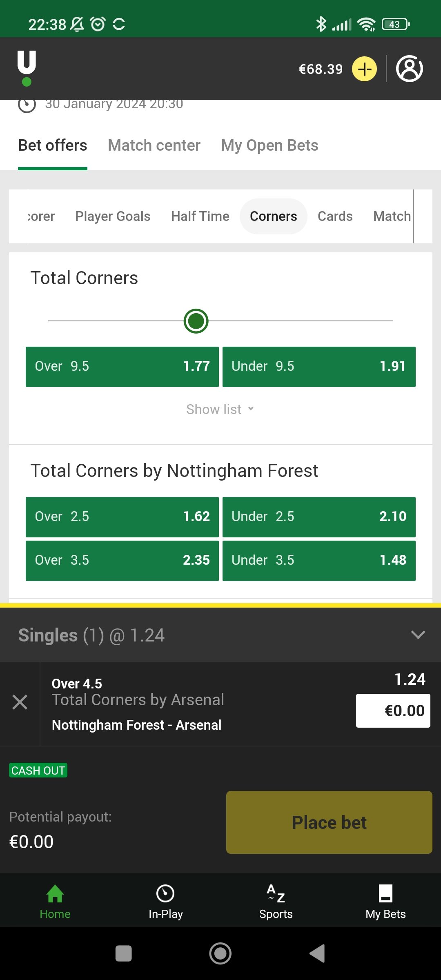Screen dimensions: 441x980
Task: Adjust the Total Corners slider handle
Action: point(196,321)
